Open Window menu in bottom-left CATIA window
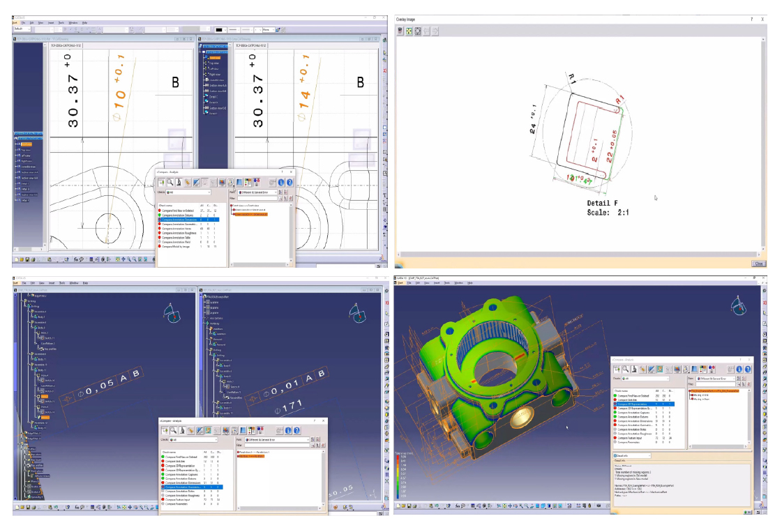The height and width of the screenshot is (532, 782). coord(73,282)
